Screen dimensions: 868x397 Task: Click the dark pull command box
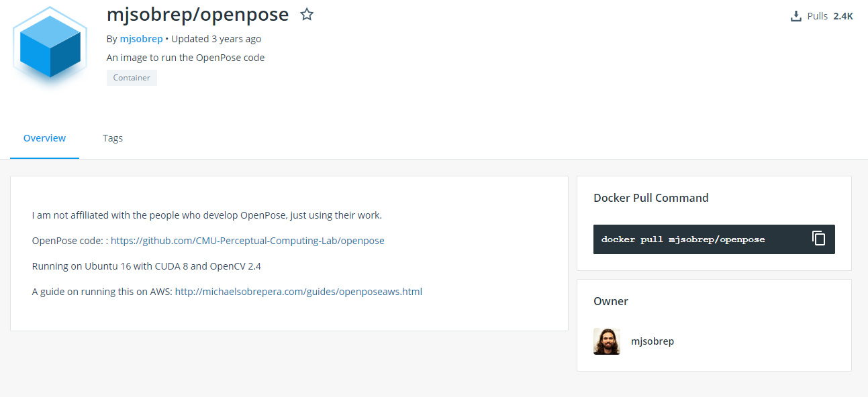tap(714, 239)
